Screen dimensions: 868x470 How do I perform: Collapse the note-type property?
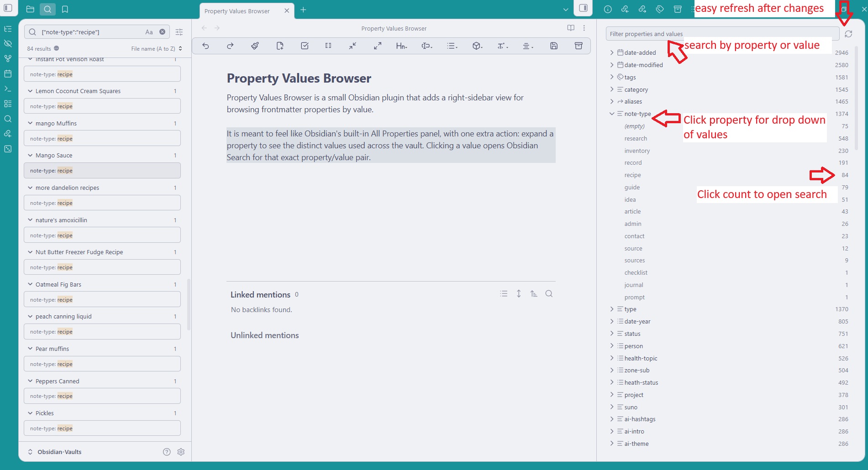click(612, 114)
